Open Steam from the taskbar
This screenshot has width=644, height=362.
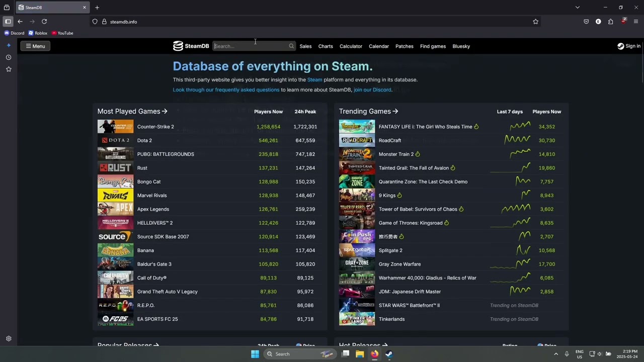click(x=389, y=354)
